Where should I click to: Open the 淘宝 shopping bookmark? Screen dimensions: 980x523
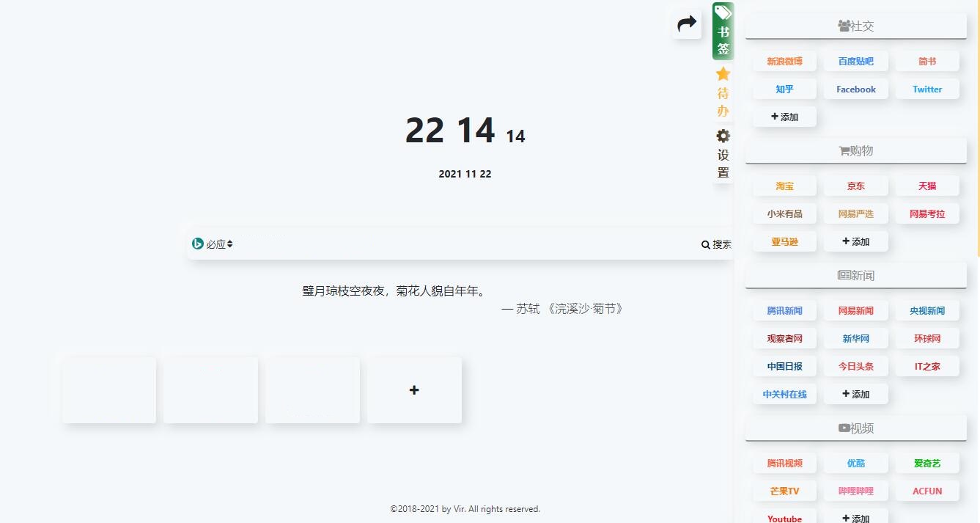point(784,186)
